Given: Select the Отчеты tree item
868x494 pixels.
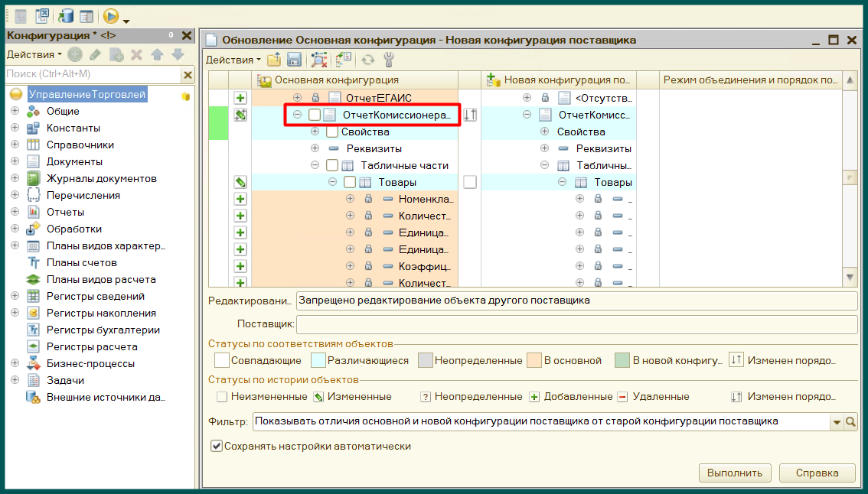Looking at the screenshot, I should click(65, 212).
